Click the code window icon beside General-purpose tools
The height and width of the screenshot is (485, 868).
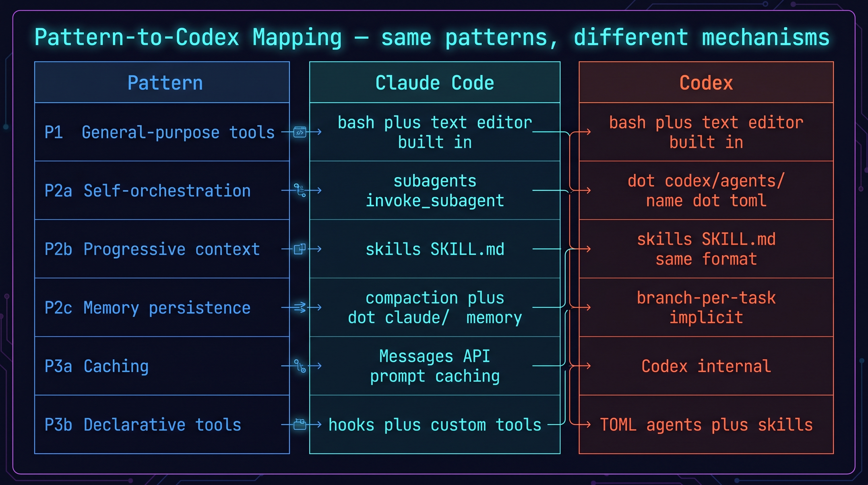(x=300, y=132)
